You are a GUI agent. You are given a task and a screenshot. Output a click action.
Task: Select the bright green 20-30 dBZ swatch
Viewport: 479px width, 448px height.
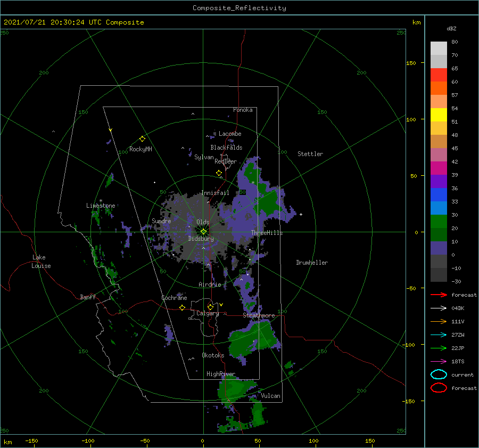coord(439,222)
